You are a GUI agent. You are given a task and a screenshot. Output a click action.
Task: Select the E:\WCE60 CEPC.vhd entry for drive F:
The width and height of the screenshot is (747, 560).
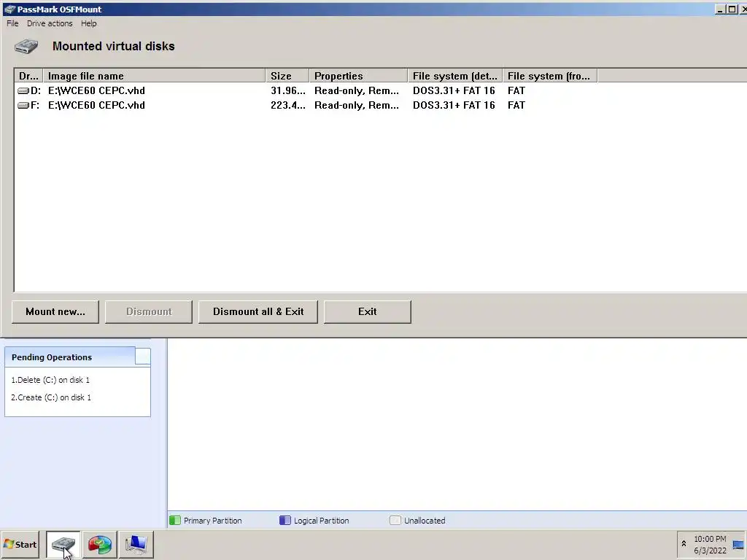click(96, 105)
